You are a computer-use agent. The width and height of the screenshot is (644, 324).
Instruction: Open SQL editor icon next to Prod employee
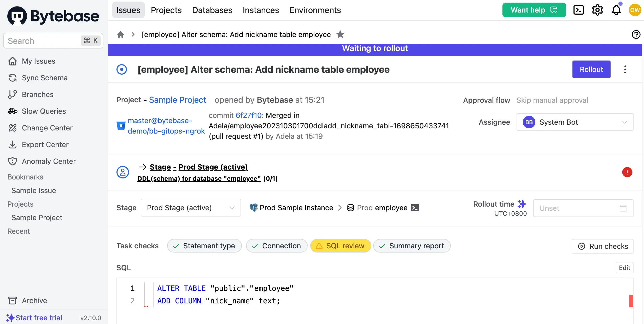415,208
